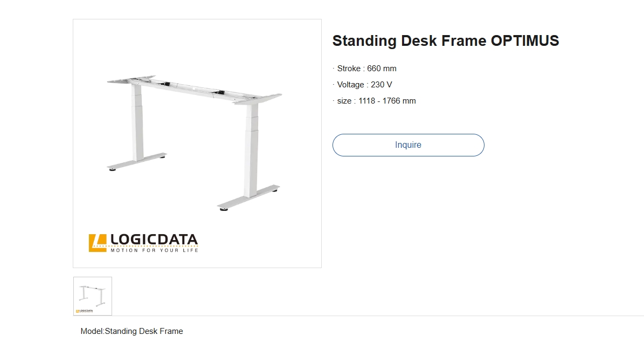Click the 1118 - 1766 mm size value
The height and width of the screenshot is (342, 644).
click(x=387, y=101)
